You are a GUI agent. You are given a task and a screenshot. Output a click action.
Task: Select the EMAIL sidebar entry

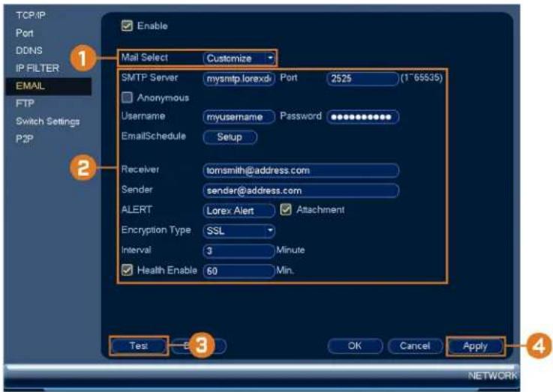click(48, 86)
